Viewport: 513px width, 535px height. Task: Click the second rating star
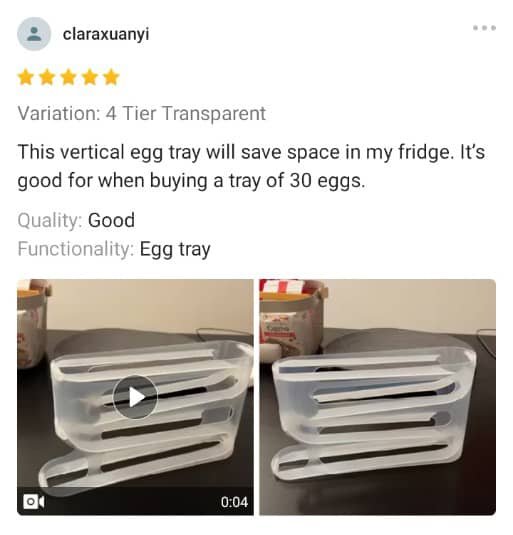(x=47, y=77)
